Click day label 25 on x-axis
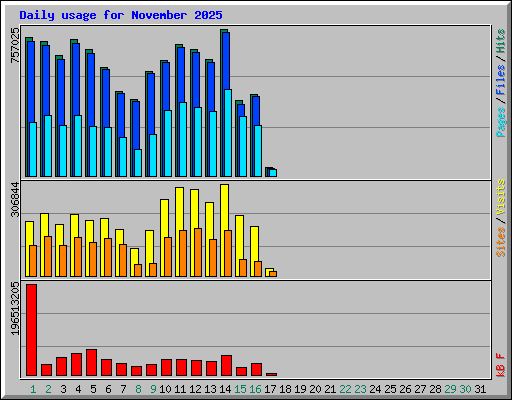 click(x=390, y=389)
